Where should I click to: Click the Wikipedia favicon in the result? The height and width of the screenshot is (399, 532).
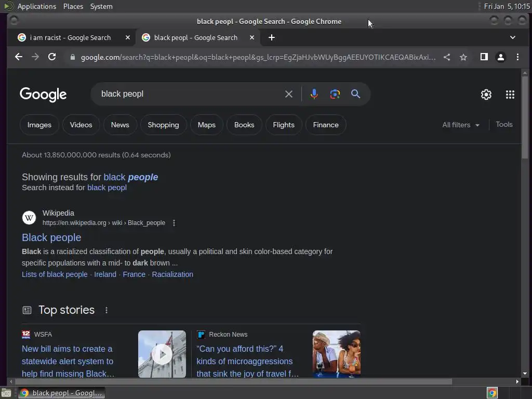tap(29, 218)
